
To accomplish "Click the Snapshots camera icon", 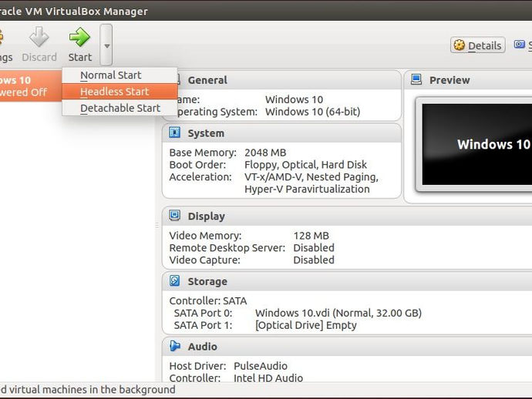I will tap(519, 45).
